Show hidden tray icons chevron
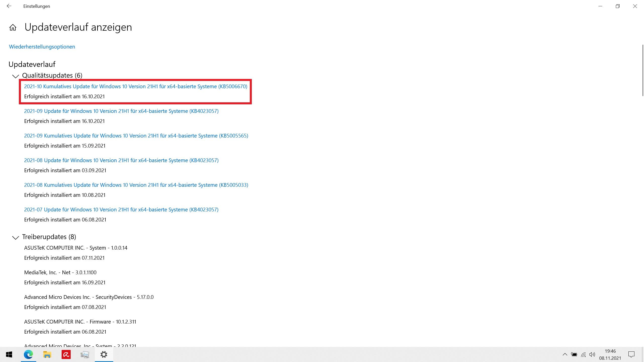The image size is (644, 362). [565, 354]
